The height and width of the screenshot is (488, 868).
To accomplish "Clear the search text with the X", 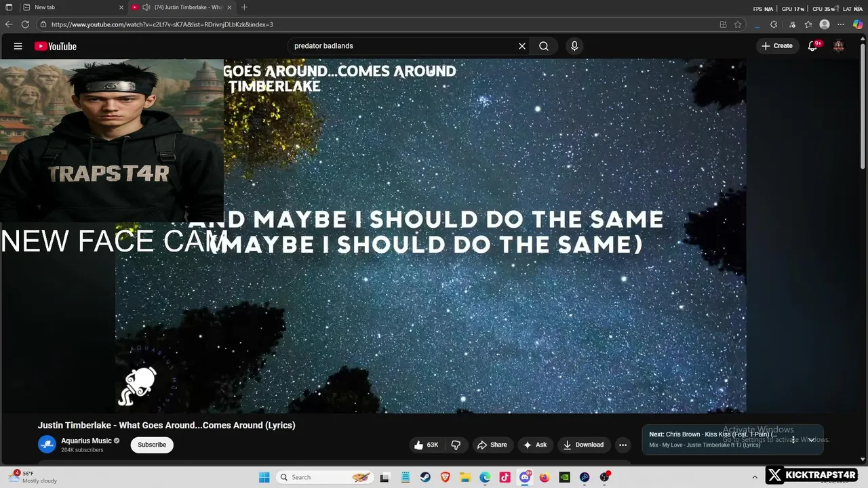I will click(x=522, y=46).
